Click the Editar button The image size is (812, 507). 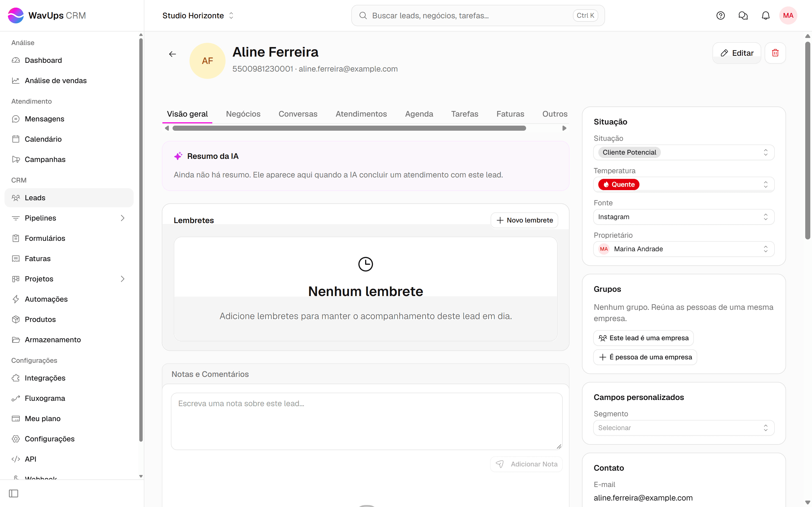tap(736, 53)
